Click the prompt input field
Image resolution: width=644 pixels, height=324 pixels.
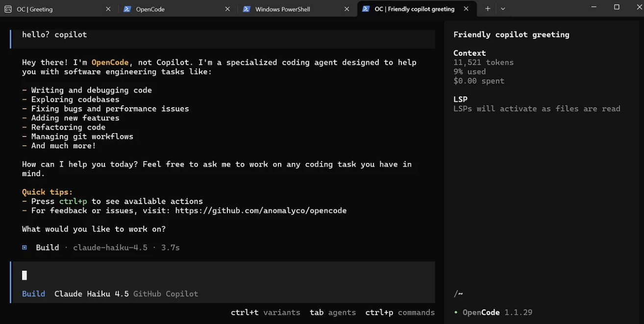coord(221,275)
